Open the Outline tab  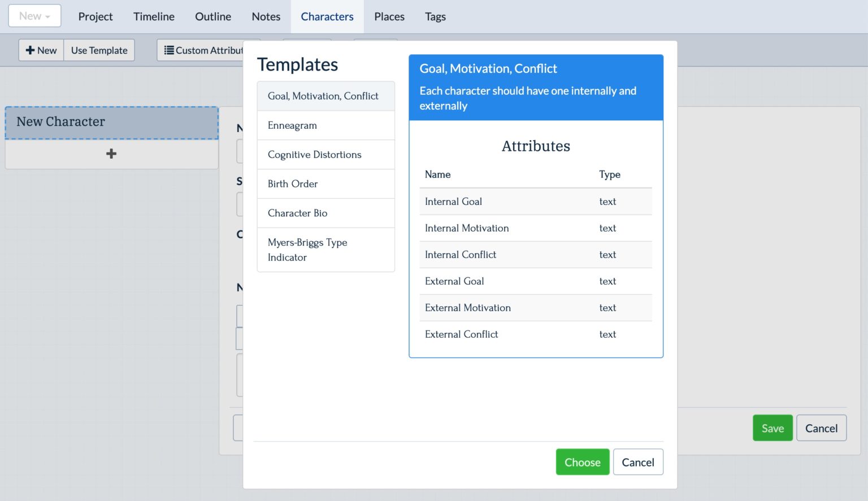(x=212, y=16)
